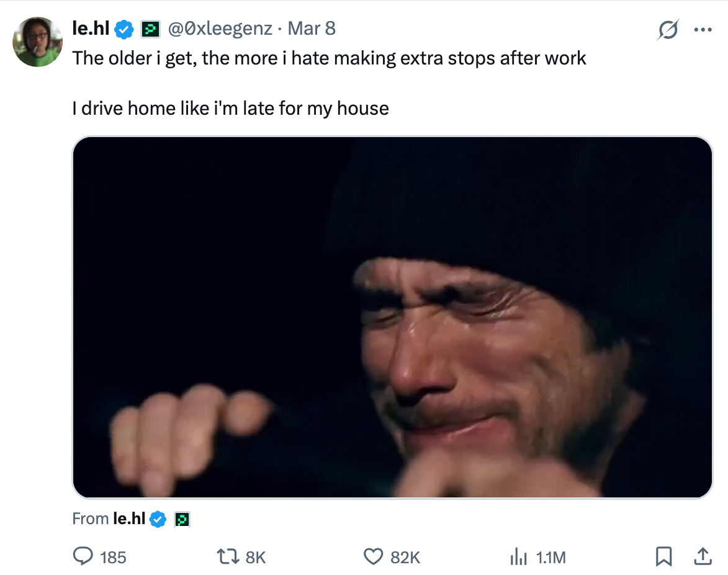This screenshot has width=728, height=575.
Task: Play the crying man video
Action: (x=392, y=317)
